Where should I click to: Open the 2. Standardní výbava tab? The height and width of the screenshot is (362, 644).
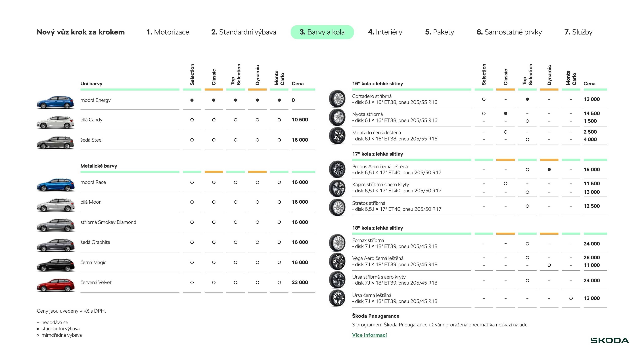coord(244,32)
